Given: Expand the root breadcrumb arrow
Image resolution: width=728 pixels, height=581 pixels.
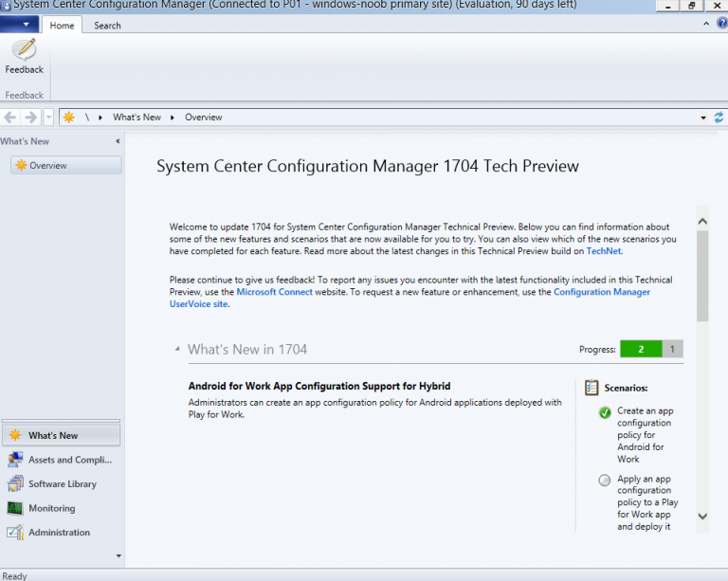Looking at the screenshot, I should 100,118.
